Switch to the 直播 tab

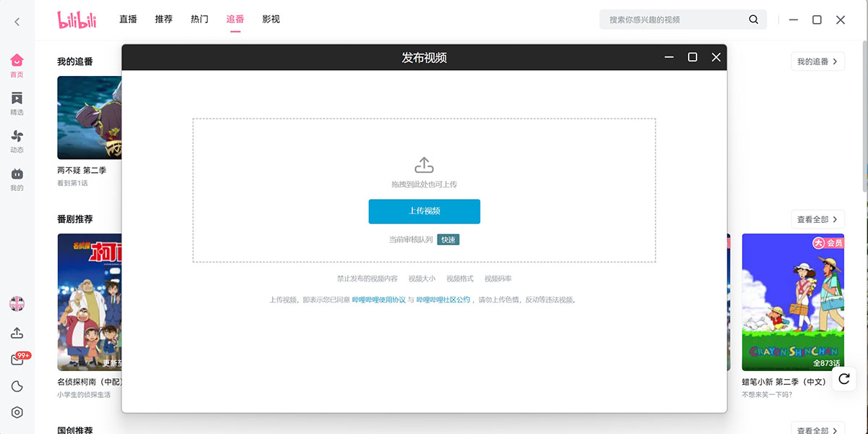click(x=128, y=20)
